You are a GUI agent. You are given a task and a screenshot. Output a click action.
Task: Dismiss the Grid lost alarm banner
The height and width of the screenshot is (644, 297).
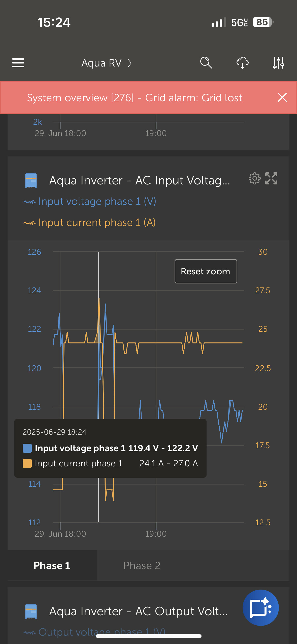pos(282,98)
